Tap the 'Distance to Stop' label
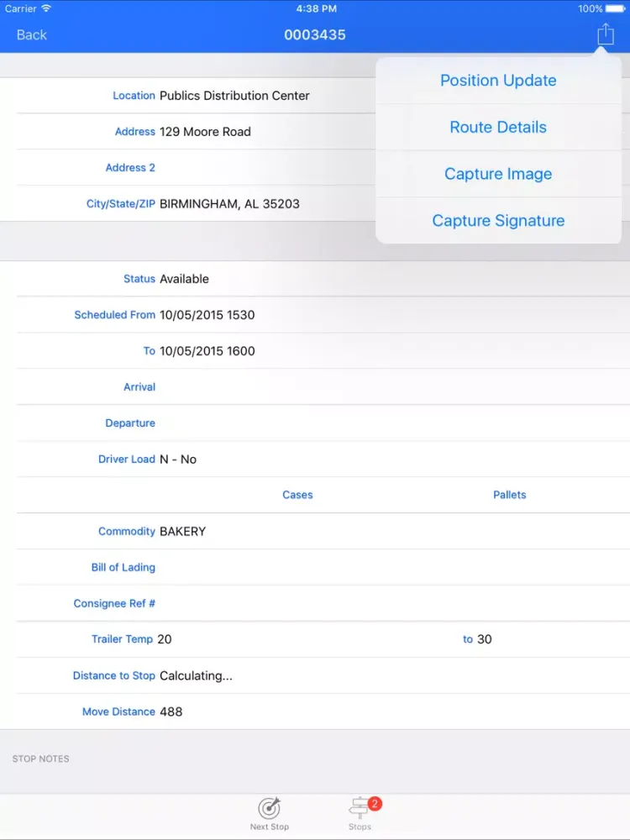The image size is (630, 840). 114,675
